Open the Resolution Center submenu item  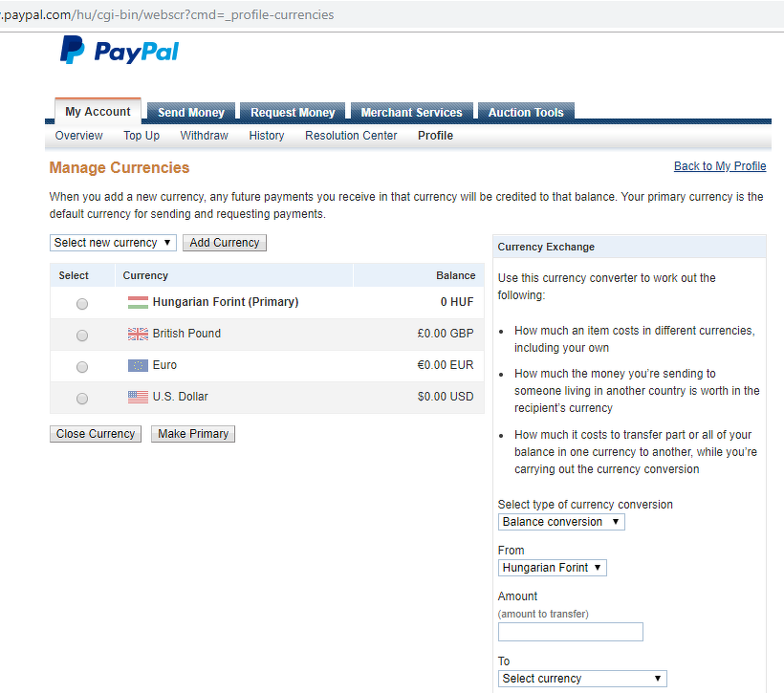coord(351,136)
